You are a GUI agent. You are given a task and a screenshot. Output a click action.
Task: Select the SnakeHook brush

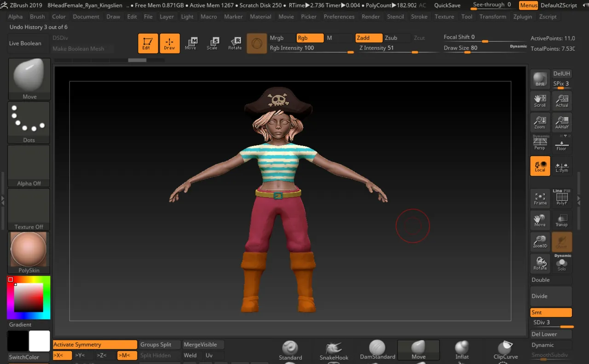tap(334, 351)
